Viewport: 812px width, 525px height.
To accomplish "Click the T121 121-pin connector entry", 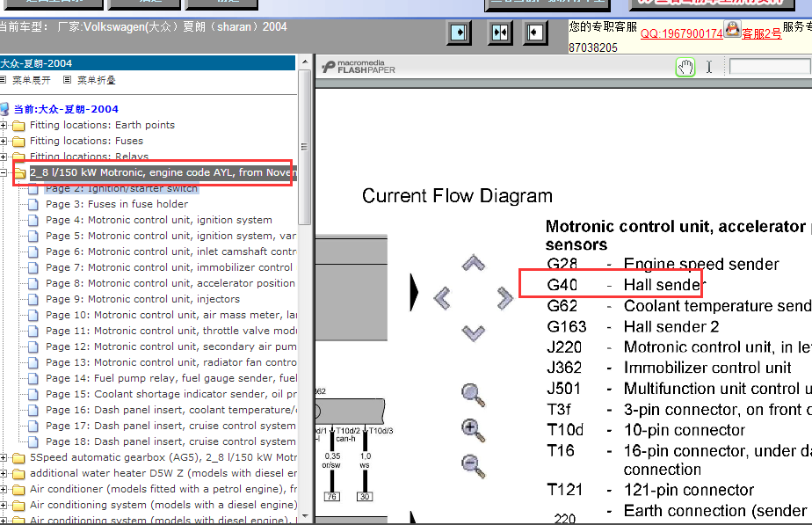I will coord(650,491).
